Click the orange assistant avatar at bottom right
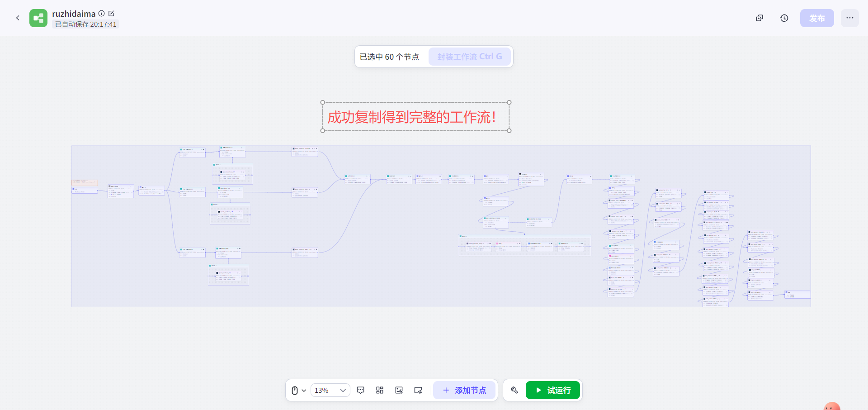This screenshot has height=410, width=868. click(x=832, y=406)
